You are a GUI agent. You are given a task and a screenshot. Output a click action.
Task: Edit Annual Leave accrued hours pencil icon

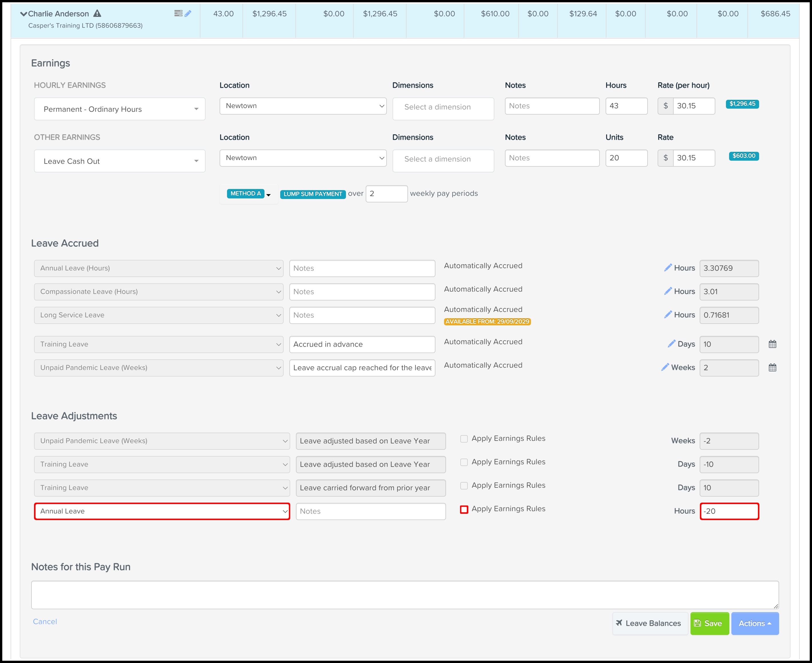tap(668, 268)
